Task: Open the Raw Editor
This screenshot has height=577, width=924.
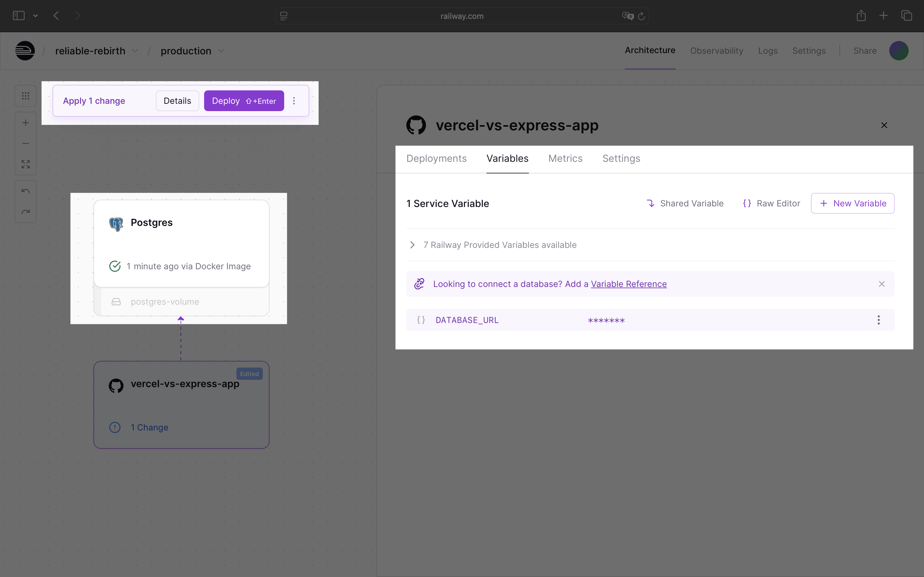Action: pos(771,203)
